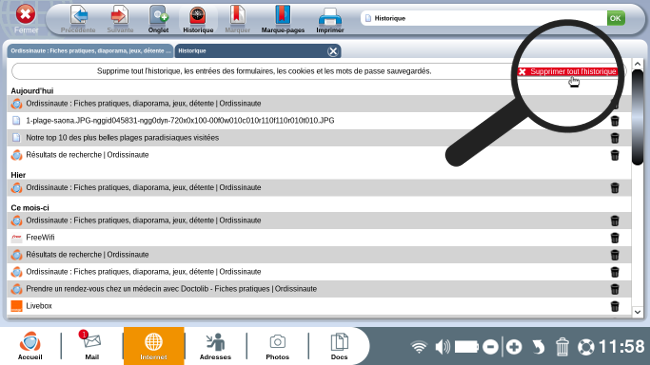
Task: Open the Mail app
Action: [x=91, y=345]
